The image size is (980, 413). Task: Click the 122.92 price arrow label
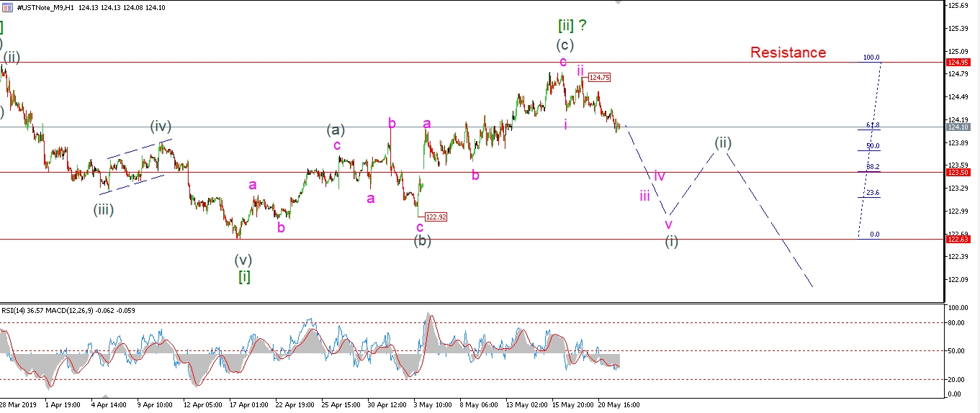436,217
